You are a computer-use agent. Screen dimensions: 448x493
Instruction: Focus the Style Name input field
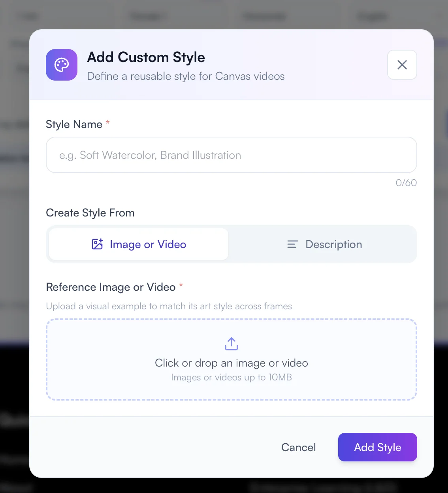[x=232, y=155]
